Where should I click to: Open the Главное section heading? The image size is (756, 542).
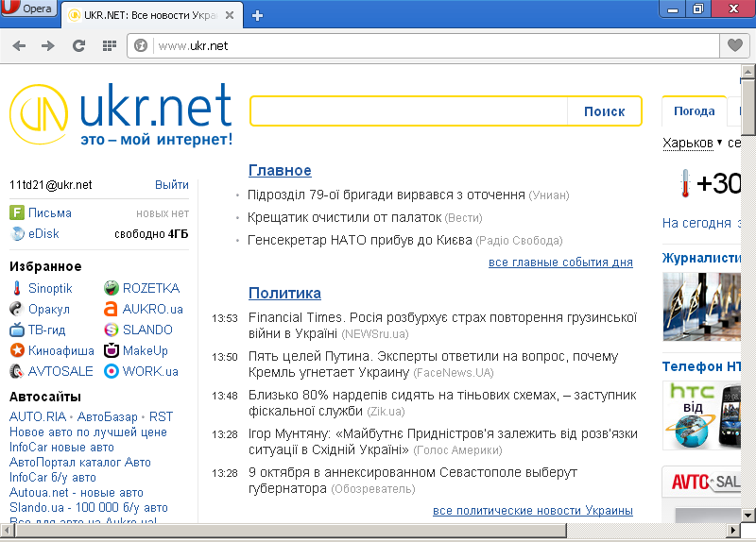point(280,171)
